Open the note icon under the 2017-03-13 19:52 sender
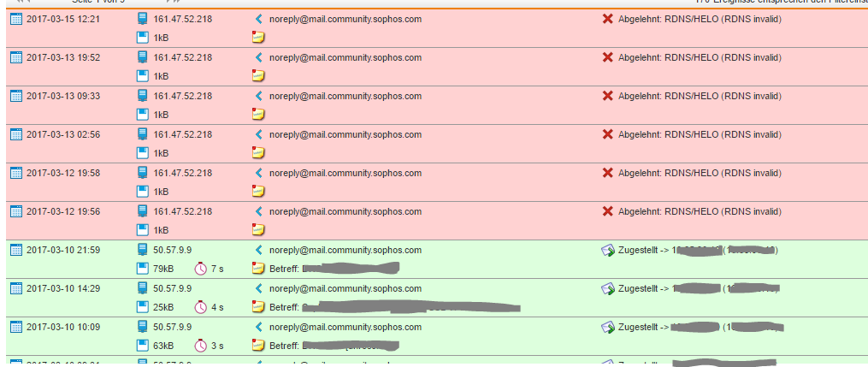 click(258, 76)
